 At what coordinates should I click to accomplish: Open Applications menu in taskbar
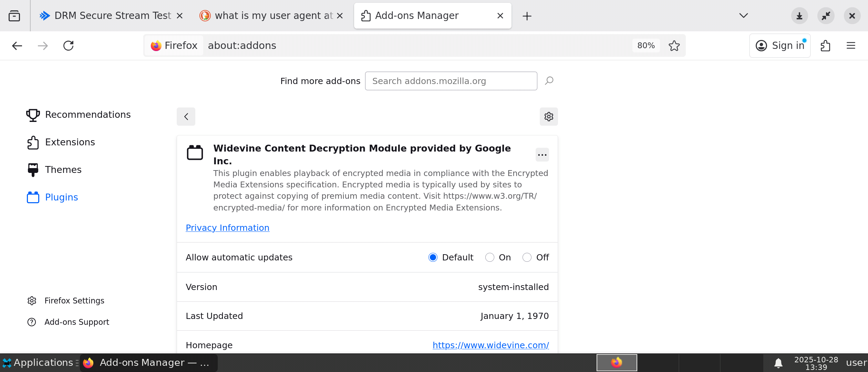(x=38, y=363)
